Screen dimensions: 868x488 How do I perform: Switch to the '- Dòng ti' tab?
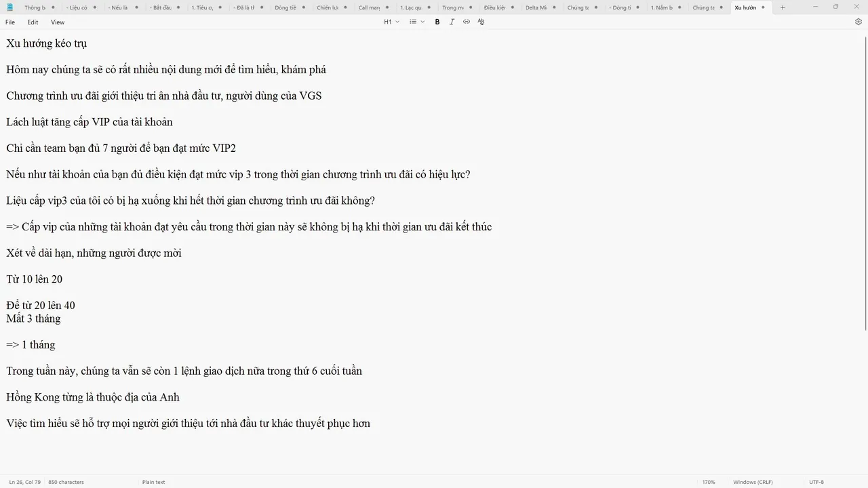[x=620, y=7]
